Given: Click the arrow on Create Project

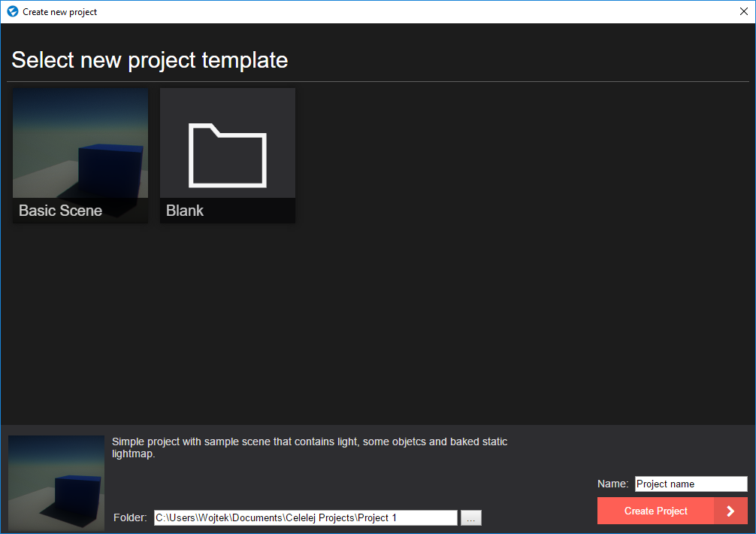Looking at the screenshot, I should coord(730,511).
